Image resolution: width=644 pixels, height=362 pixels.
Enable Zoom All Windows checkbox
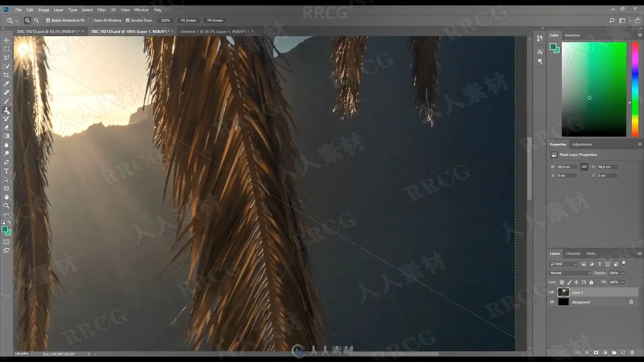[91, 20]
